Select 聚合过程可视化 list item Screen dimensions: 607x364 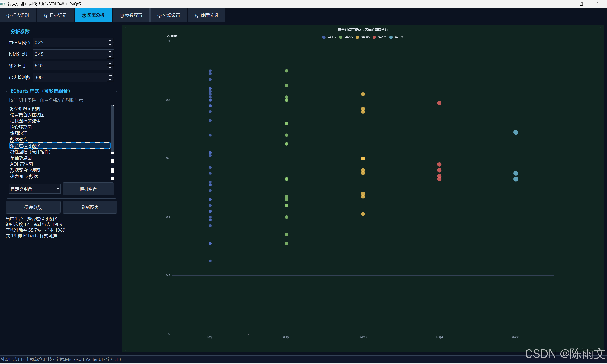click(60, 146)
